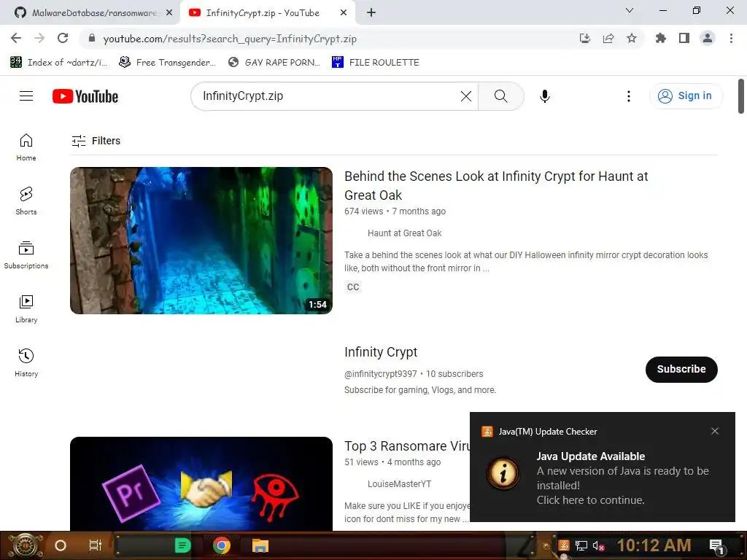747x560 pixels.
Task: Click the page vertical scrollbar
Action: coord(741,96)
